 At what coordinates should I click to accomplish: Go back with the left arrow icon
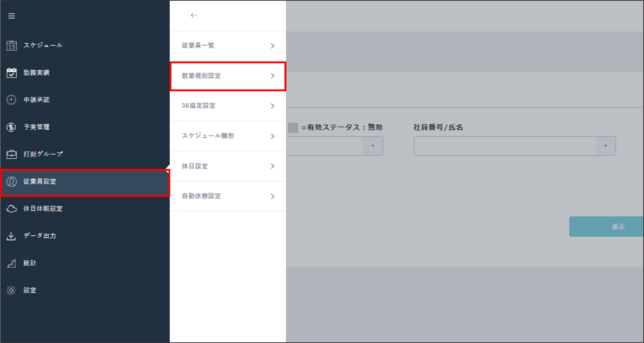[x=194, y=15]
